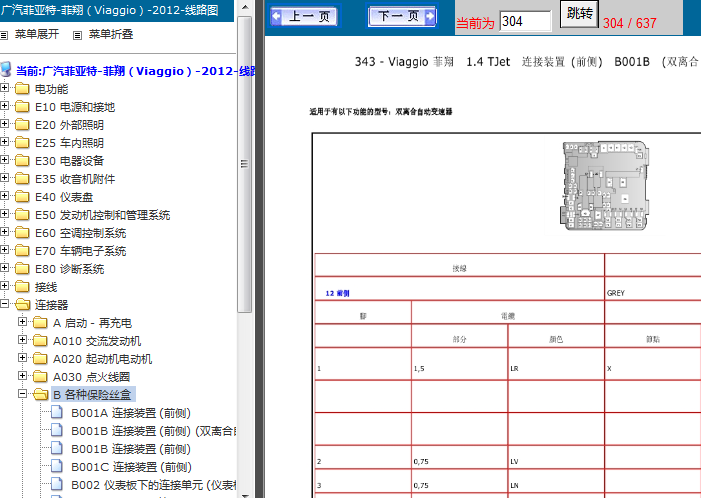This screenshot has width=701, height=498.
Task: Expand the E25 车内照明 folder
Action: (4, 141)
